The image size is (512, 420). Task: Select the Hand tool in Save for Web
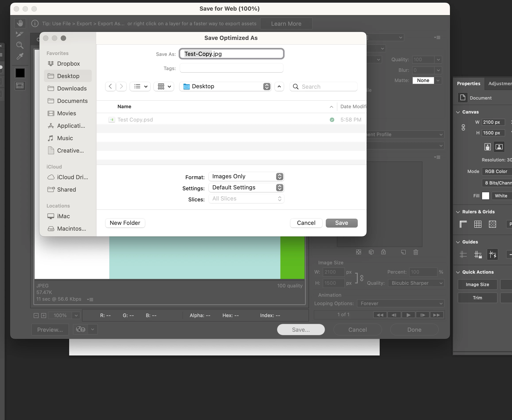(20, 23)
